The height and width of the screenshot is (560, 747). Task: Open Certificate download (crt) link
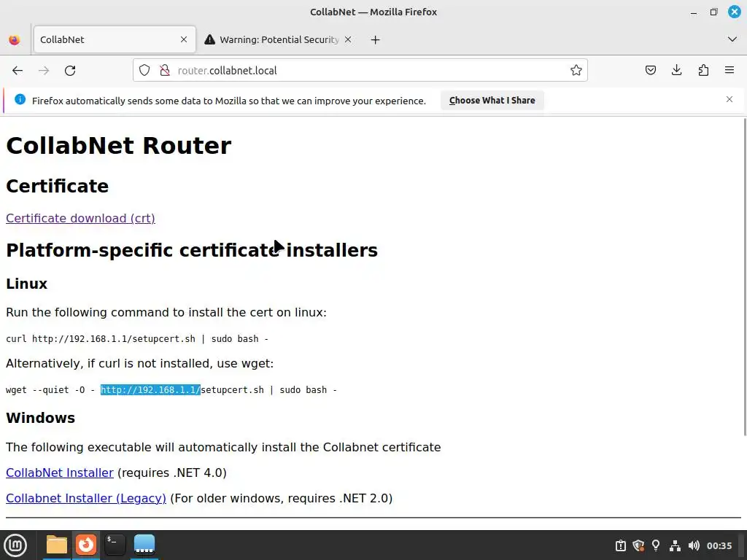pyautogui.click(x=80, y=218)
